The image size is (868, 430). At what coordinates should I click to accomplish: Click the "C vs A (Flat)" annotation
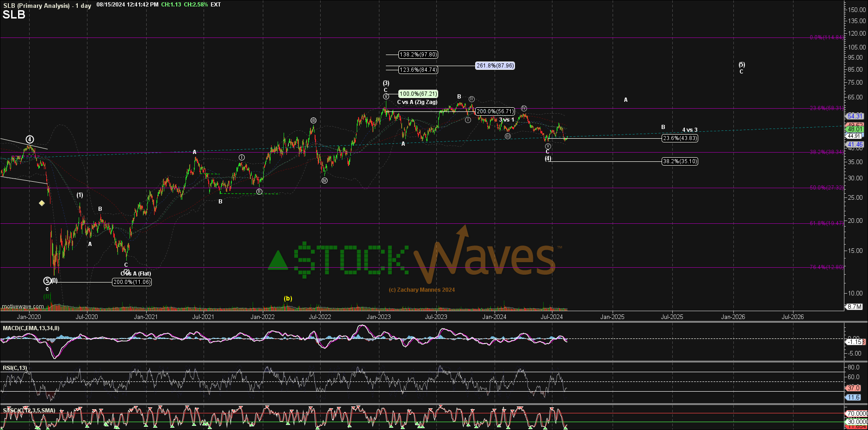136,274
